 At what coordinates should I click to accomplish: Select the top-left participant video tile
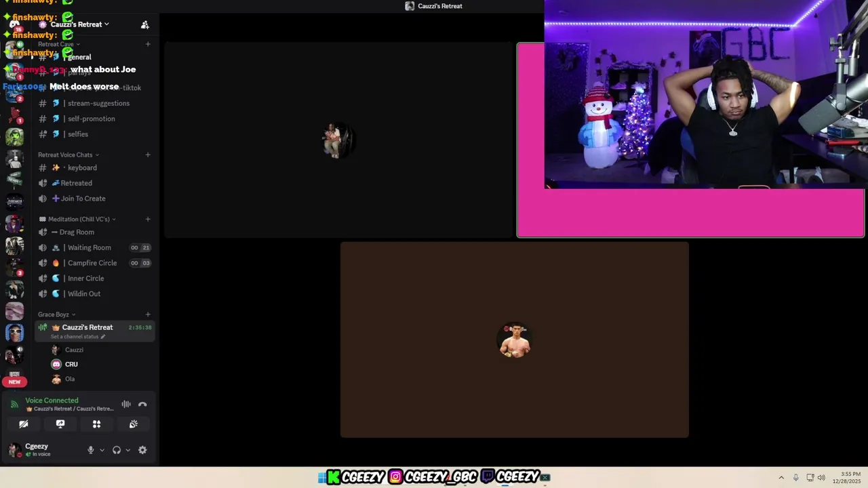[339, 140]
